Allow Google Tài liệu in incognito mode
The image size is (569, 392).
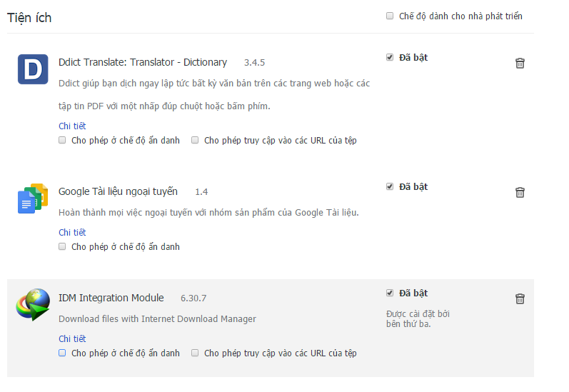point(63,246)
